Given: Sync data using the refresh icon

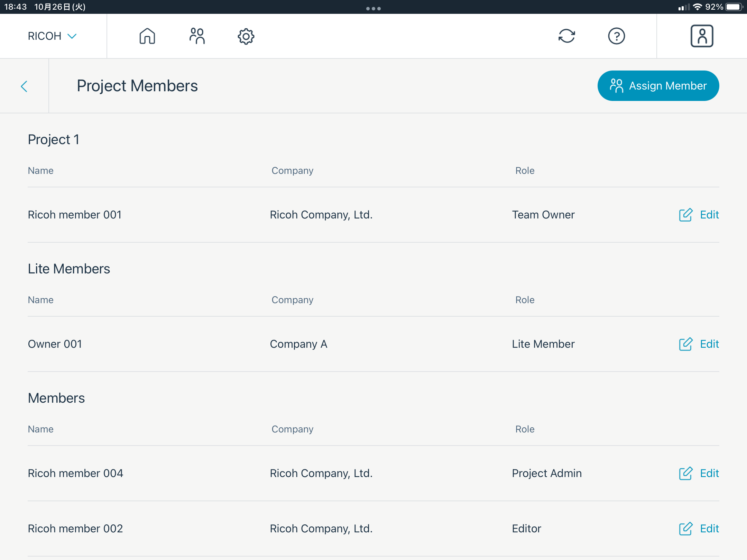Looking at the screenshot, I should tap(567, 36).
